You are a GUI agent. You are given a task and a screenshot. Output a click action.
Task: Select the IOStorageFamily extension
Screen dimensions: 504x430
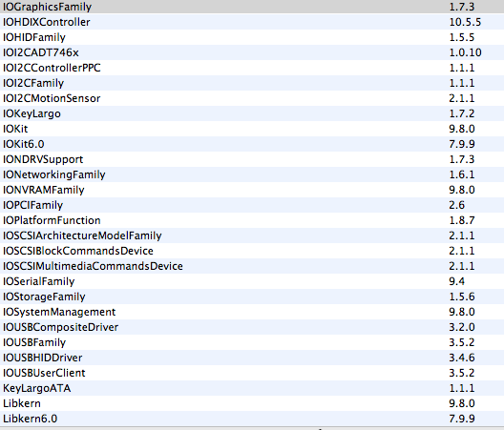pos(252,297)
